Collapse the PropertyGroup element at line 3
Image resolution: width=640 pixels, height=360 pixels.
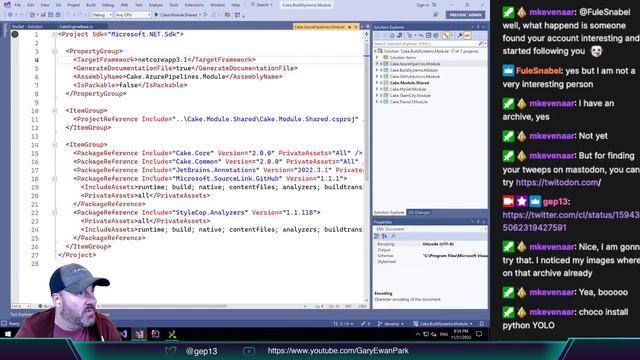[x=54, y=51]
